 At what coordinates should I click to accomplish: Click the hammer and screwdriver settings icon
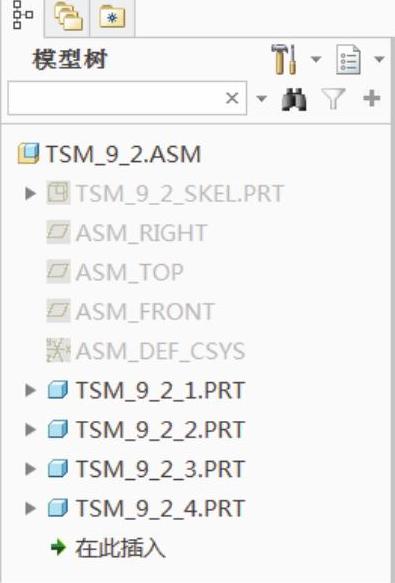[284, 59]
